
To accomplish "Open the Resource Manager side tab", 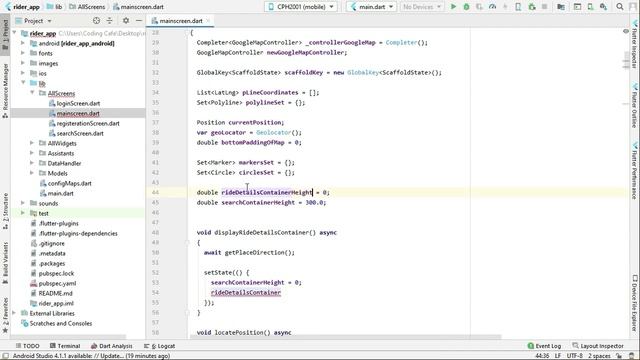I will click(x=5, y=91).
